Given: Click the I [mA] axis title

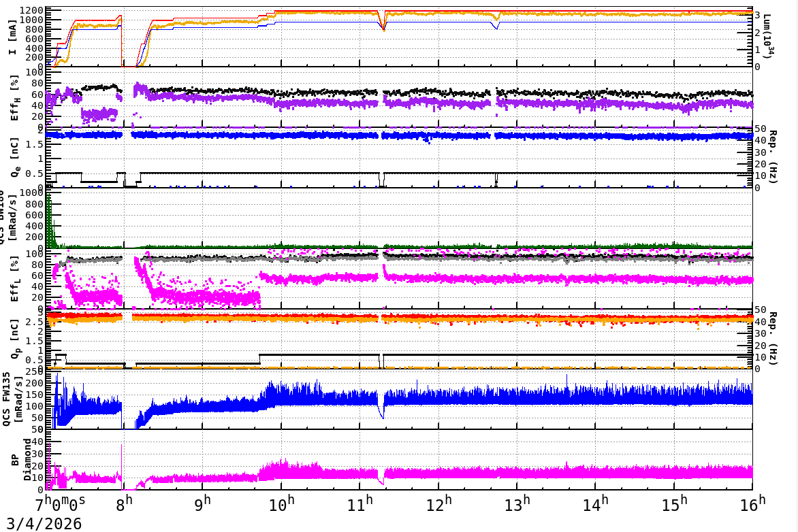Looking at the screenshot, I should point(13,37).
